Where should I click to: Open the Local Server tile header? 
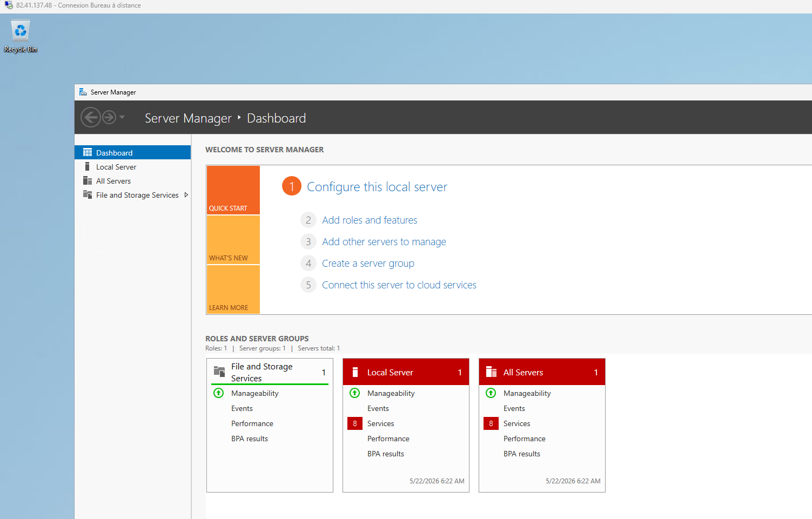(x=406, y=372)
